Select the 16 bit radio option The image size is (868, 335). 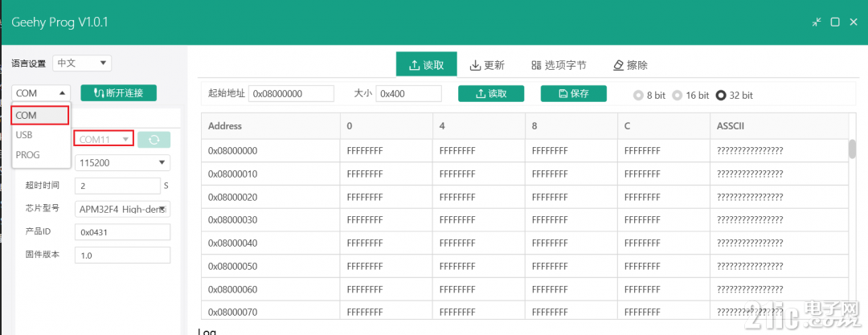(x=690, y=96)
